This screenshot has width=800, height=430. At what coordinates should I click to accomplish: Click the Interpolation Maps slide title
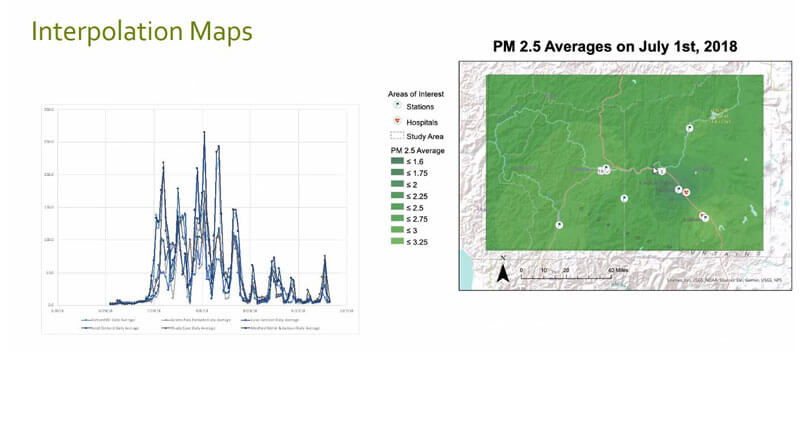141,32
